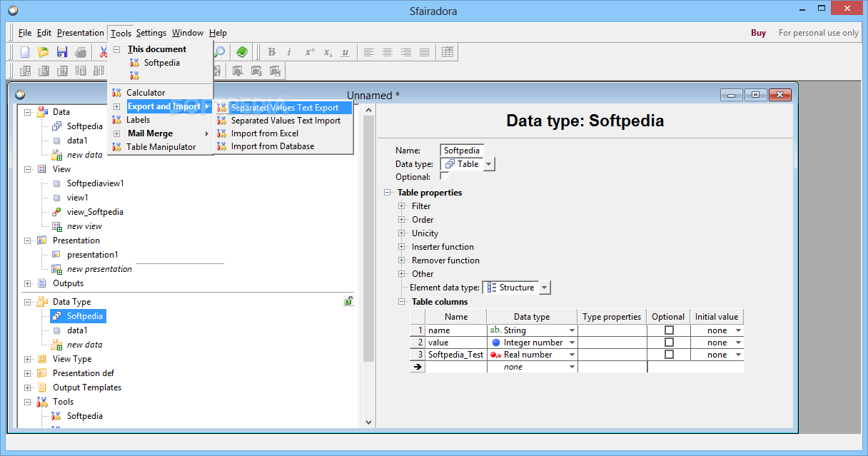Click 'new presentation' in the tree
868x456 pixels.
[99, 269]
